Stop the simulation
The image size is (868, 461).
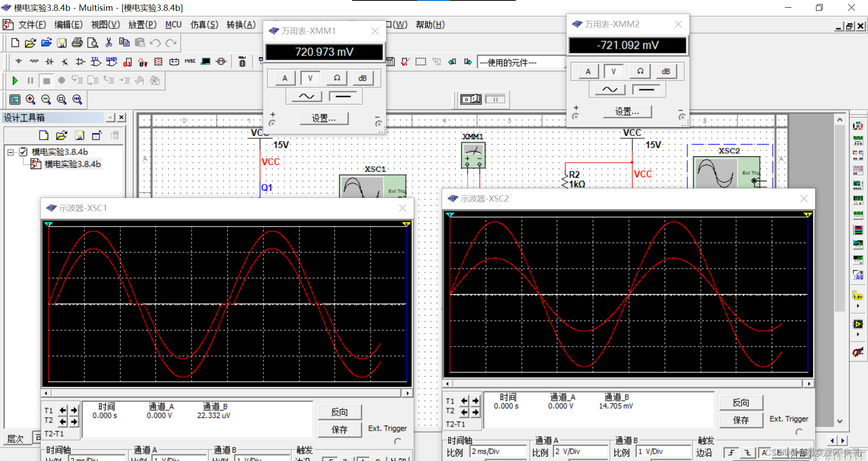pyautogui.click(x=46, y=80)
